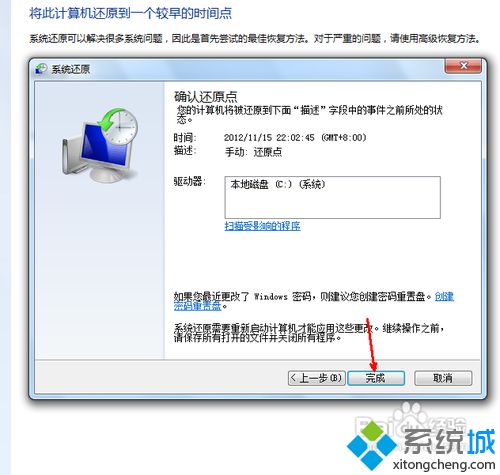Image resolution: width=500 pixels, height=475 pixels.
Task: Close the 系统还原 dialog window
Action: pos(463,66)
